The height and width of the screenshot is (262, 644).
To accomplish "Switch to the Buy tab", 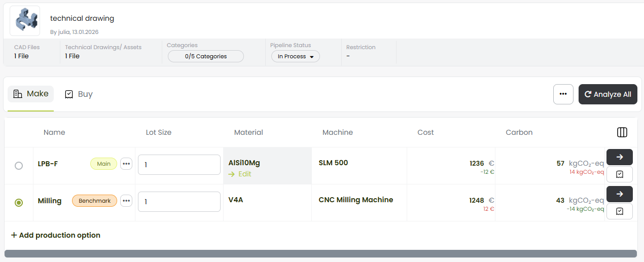I will coord(79,94).
